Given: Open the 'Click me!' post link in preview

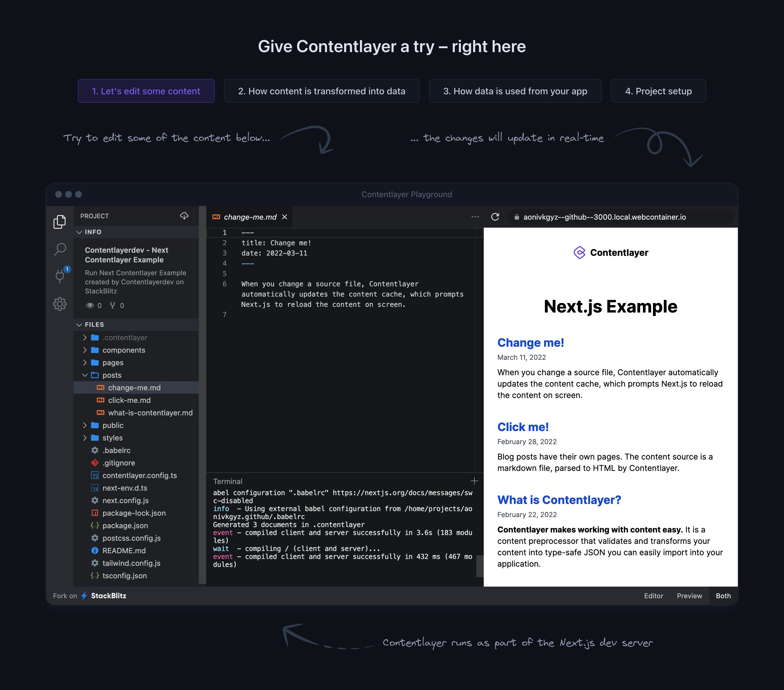Looking at the screenshot, I should click(523, 426).
